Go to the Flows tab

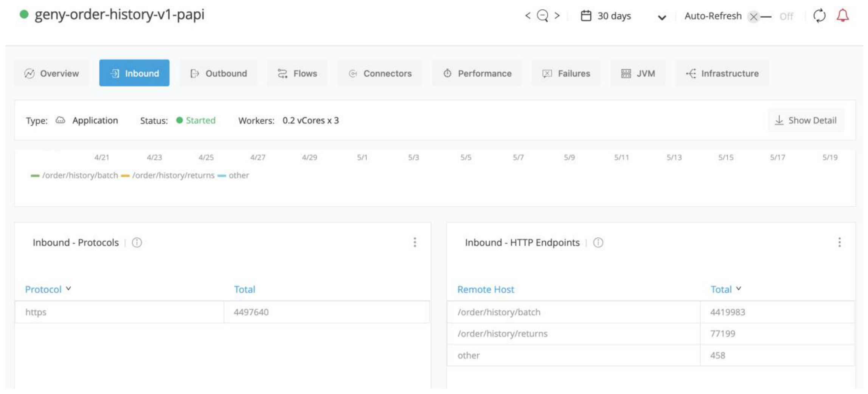[x=297, y=73]
